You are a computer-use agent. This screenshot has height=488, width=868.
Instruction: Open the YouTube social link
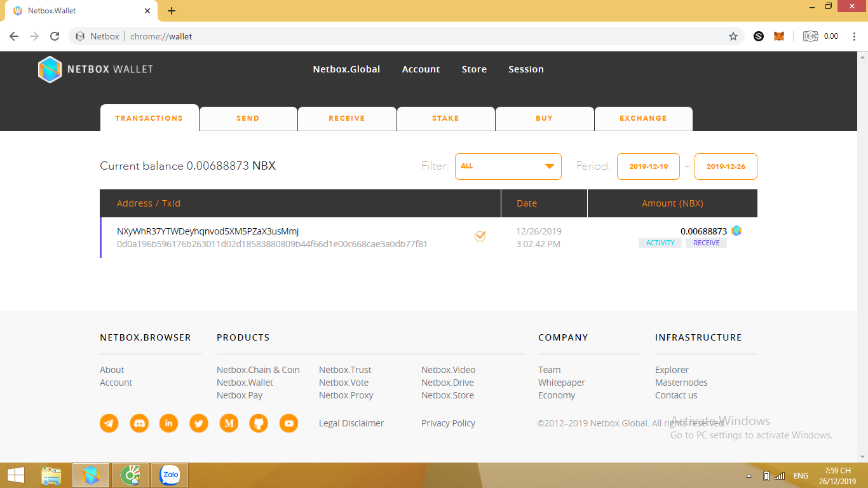point(288,423)
